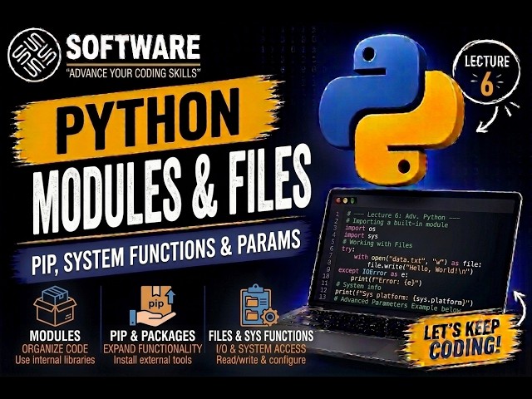The image size is (532, 399).
Task: Click the "# Importing a built-in module" comment
Action: click(x=397, y=223)
